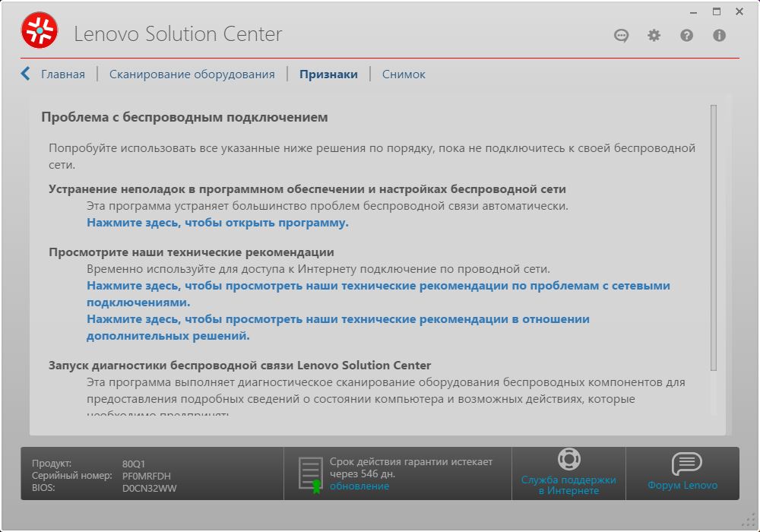Click the BIOS value D0CN32WW
The height and width of the screenshot is (532, 760).
[x=149, y=488]
